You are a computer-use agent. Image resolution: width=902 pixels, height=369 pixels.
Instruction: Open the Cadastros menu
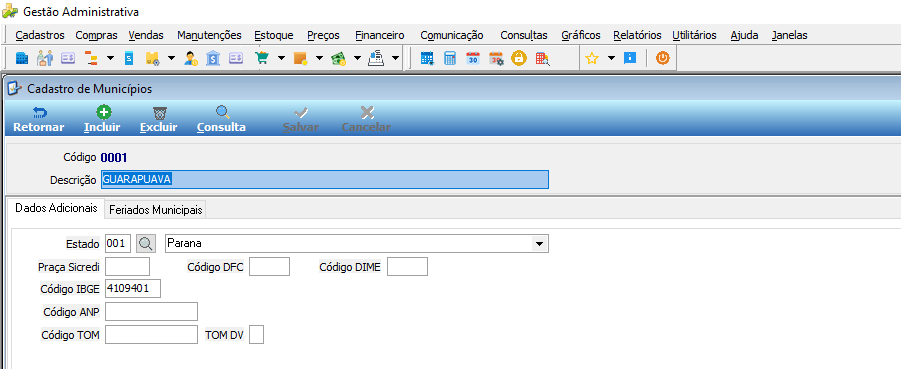pyautogui.click(x=40, y=35)
